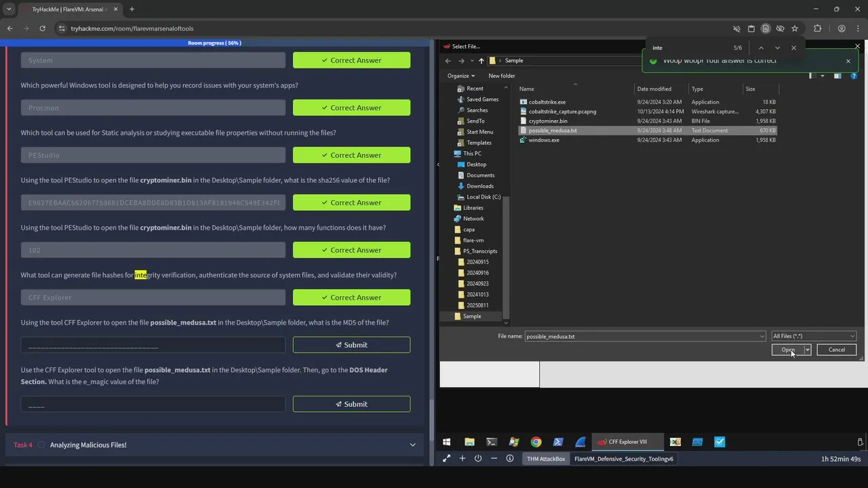Image resolution: width=868 pixels, height=488 pixels.
Task: Launch Command Prompt from the VM taskbar
Action: pos(492,442)
